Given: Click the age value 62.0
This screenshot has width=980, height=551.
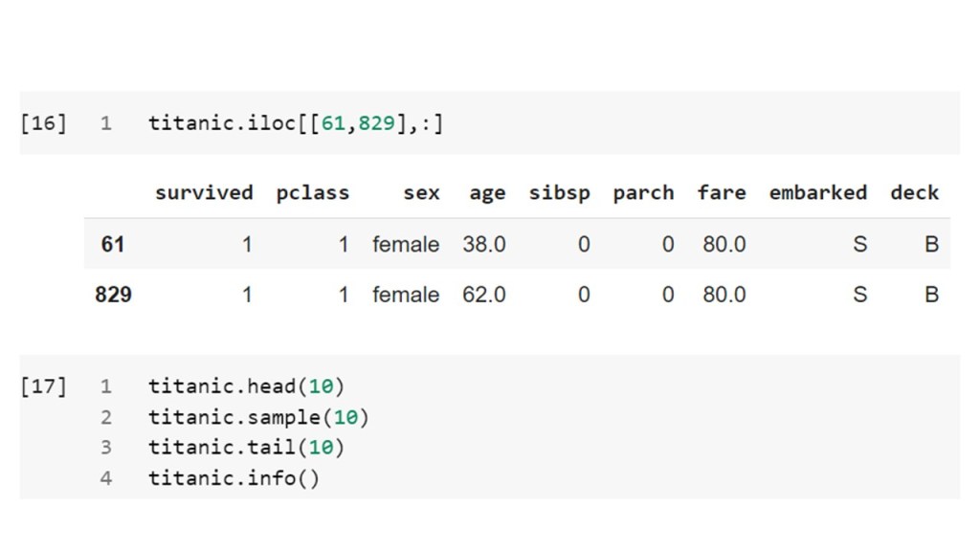Looking at the screenshot, I should pyautogui.click(x=484, y=295).
